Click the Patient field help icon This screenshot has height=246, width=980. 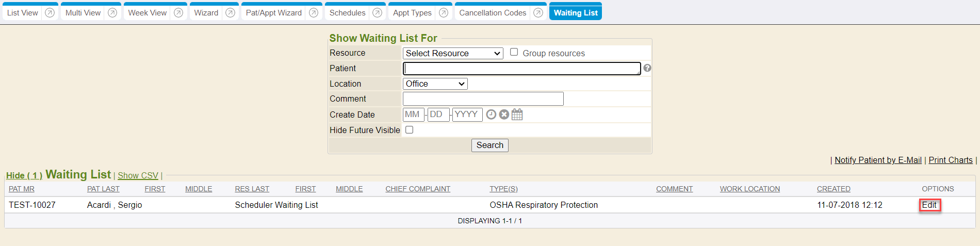pos(647,68)
